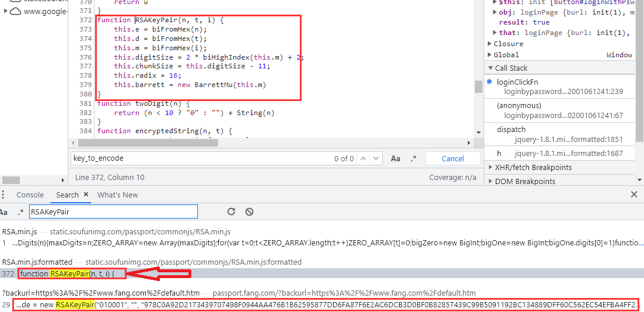Close the Search tab with its X
This screenshot has width=644, height=312.
click(x=86, y=195)
